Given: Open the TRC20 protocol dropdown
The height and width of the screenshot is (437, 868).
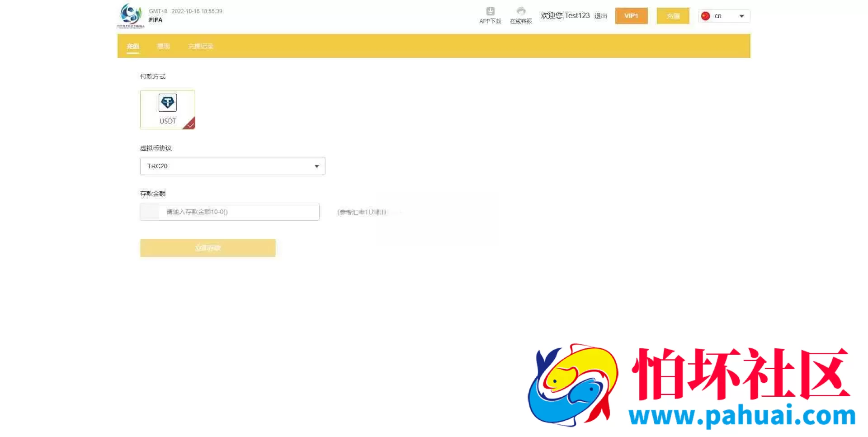Looking at the screenshot, I should (x=233, y=166).
